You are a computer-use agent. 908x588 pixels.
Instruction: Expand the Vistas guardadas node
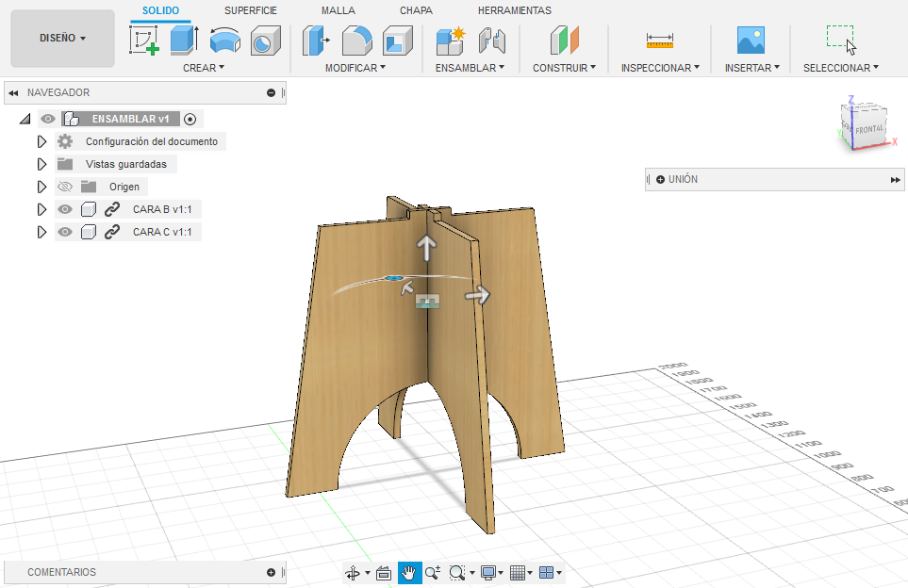(x=41, y=164)
